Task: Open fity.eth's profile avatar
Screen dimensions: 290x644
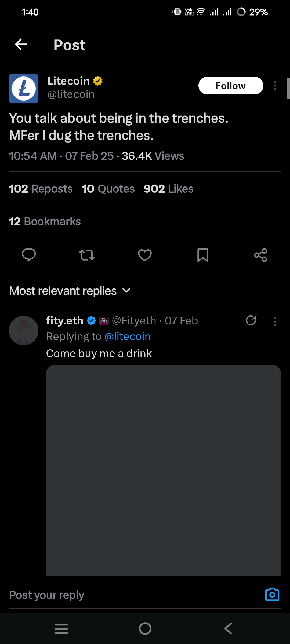Action: [x=24, y=330]
